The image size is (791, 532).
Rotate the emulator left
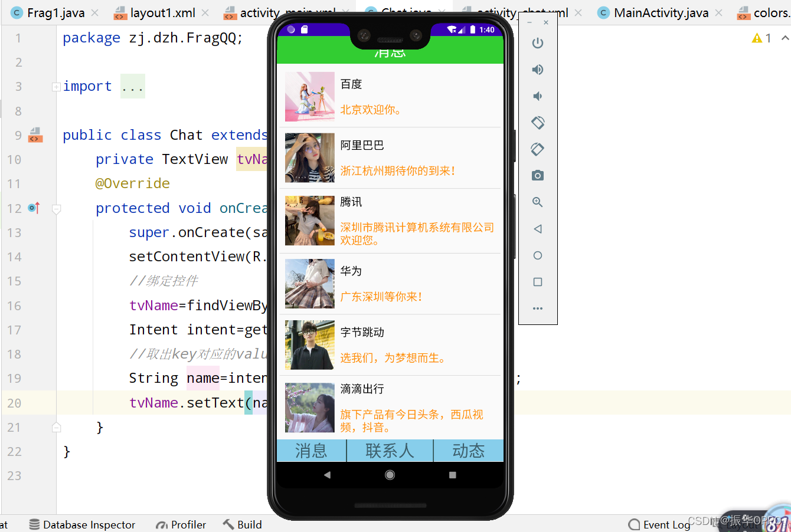click(x=537, y=123)
